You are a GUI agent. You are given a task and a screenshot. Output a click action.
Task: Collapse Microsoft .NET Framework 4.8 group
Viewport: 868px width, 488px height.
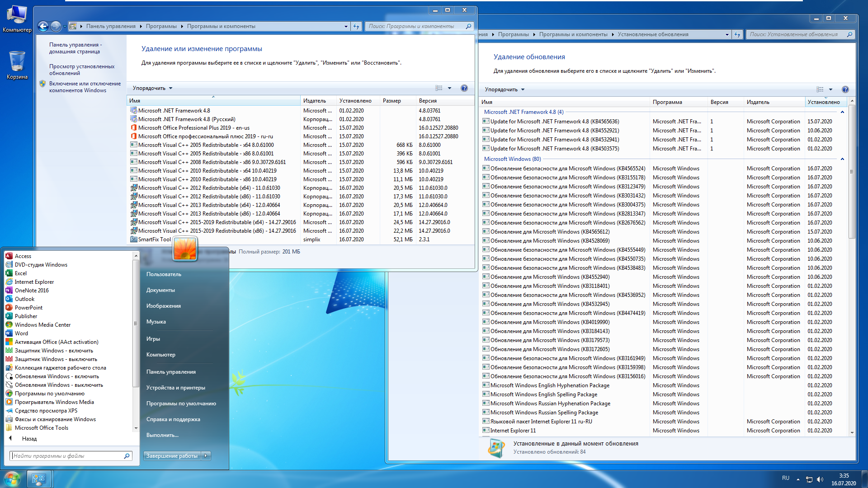click(x=842, y=112)
